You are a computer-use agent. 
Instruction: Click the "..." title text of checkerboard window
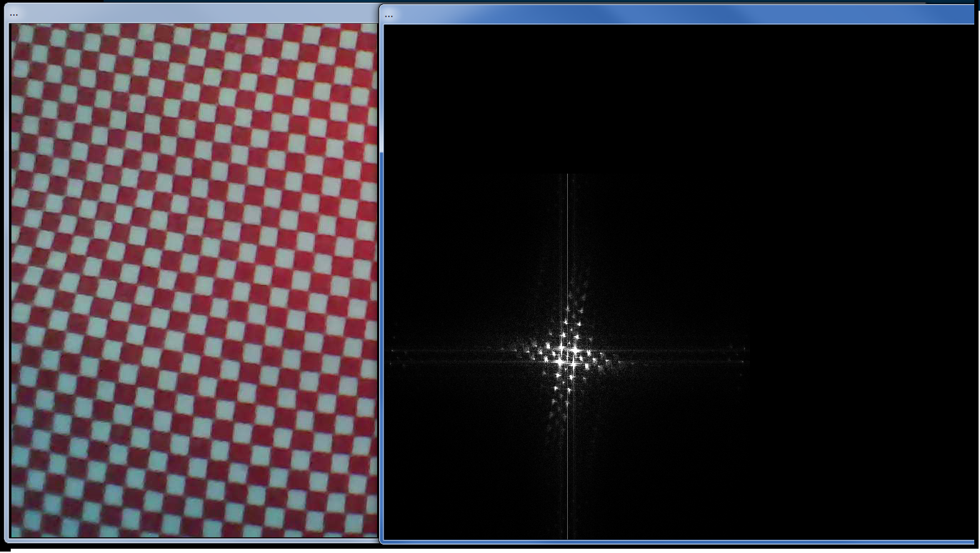[x=14, y=14]
